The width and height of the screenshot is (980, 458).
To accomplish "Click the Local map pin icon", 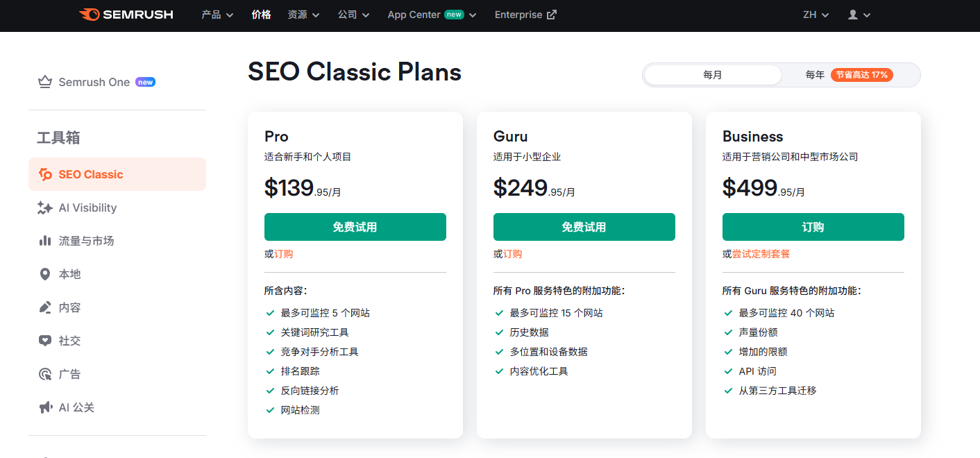I will coord(45,274).
